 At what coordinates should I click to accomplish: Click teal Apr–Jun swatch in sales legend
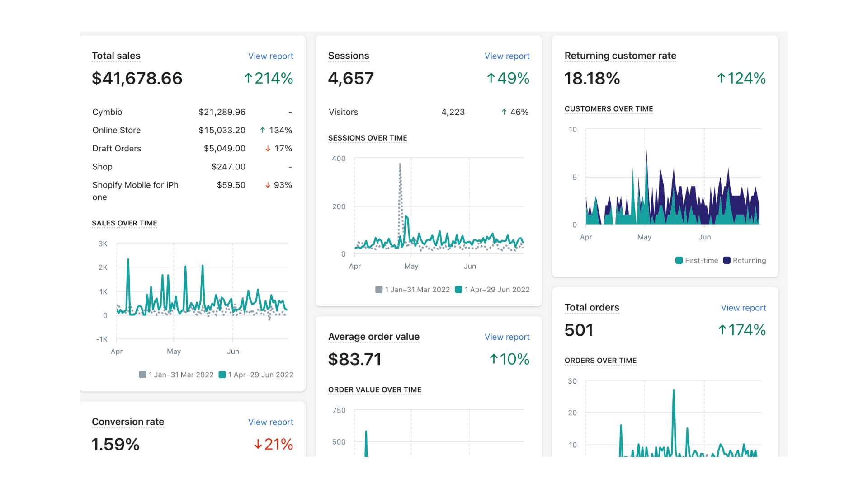click(222, 375)
